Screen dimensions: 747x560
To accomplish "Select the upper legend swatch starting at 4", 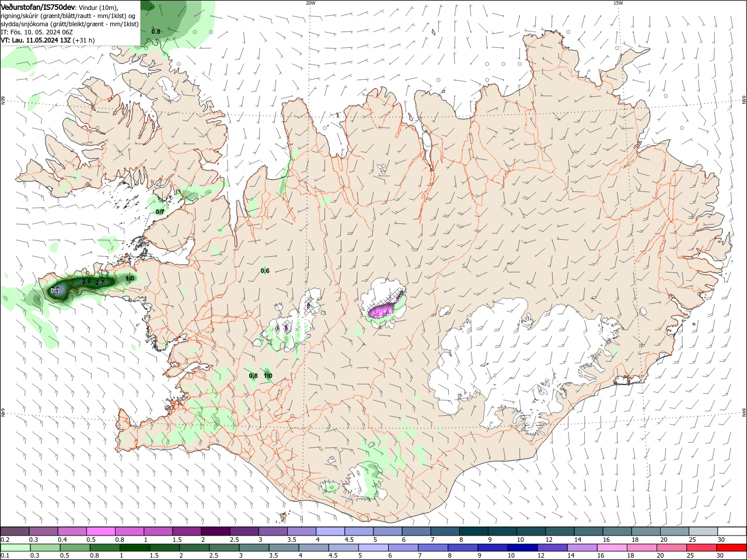I will [330, 531].
